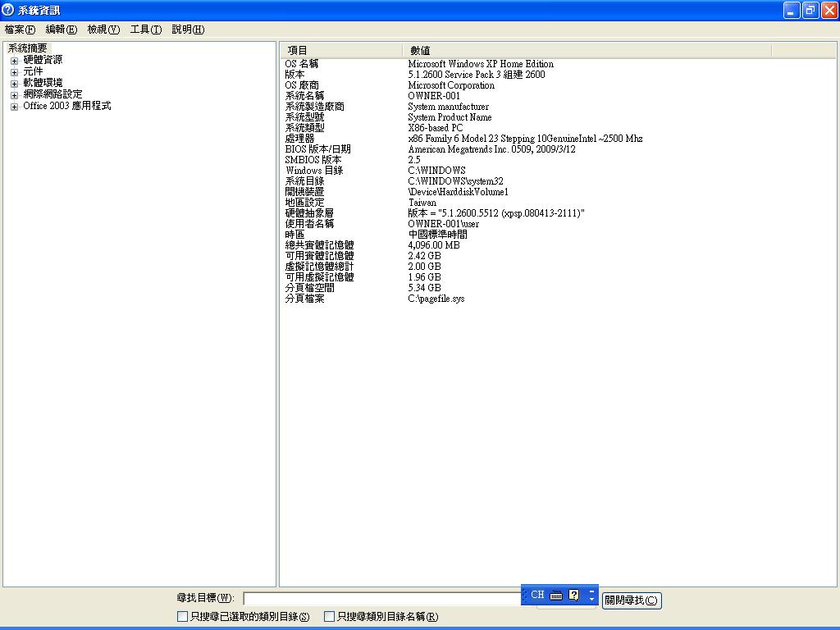840x630 pixels.
Task: Select the 系統製造廠商 row
Action: [557, 107]
